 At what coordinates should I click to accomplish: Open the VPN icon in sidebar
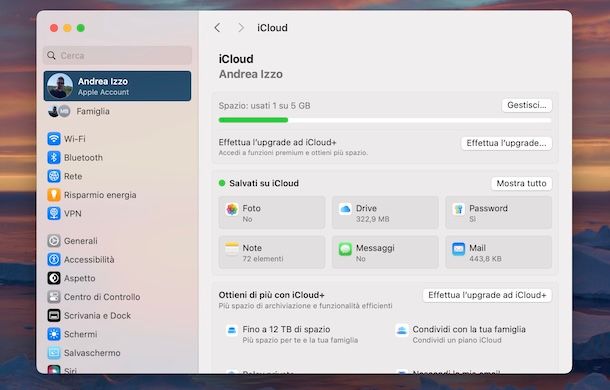coord(54,213)
